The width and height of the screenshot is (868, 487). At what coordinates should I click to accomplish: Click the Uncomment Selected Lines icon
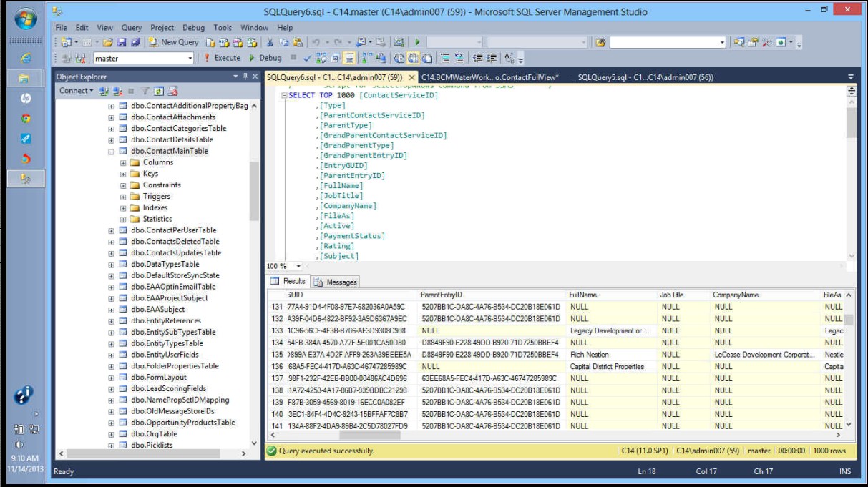(x=459, y=58)
